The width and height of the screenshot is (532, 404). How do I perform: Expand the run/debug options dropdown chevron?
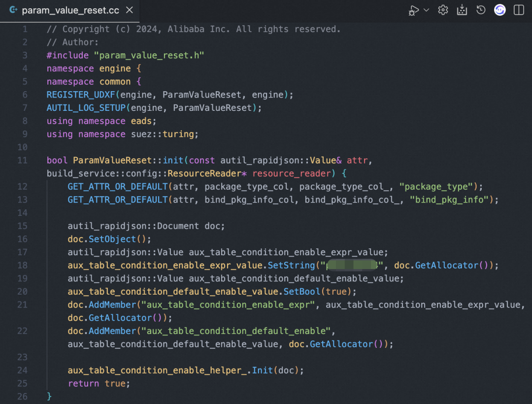click(427, 10)
